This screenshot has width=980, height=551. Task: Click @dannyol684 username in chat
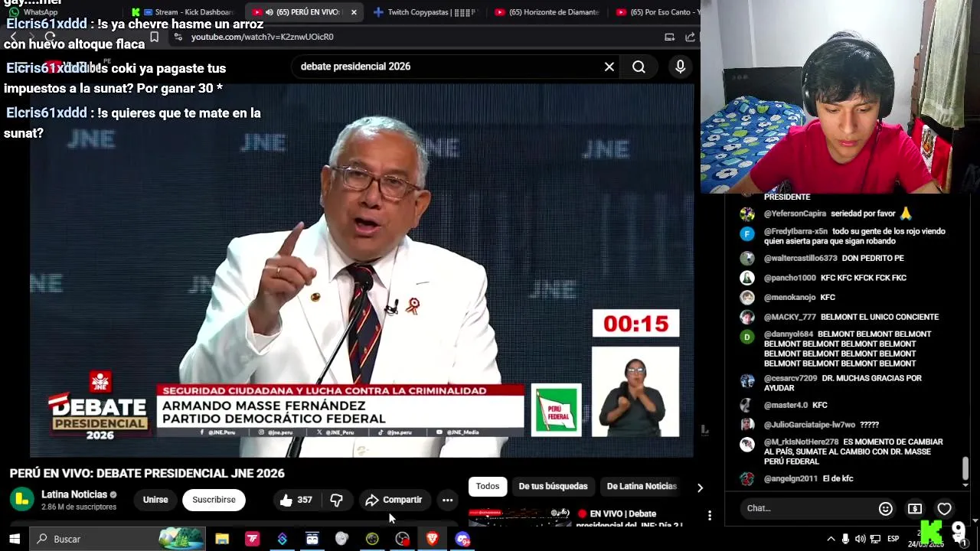789,334
